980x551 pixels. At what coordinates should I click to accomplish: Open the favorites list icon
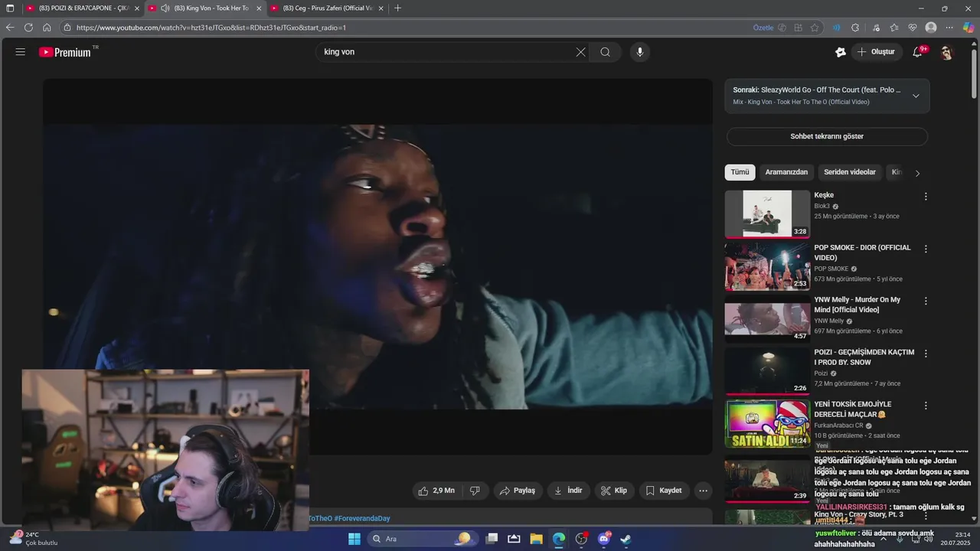(x=894, y=28)
